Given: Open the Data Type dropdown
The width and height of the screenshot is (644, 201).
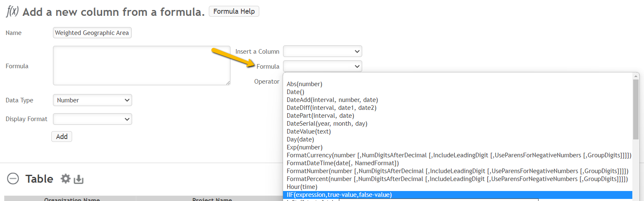Looking at the screenshot, I should point(93,100).
